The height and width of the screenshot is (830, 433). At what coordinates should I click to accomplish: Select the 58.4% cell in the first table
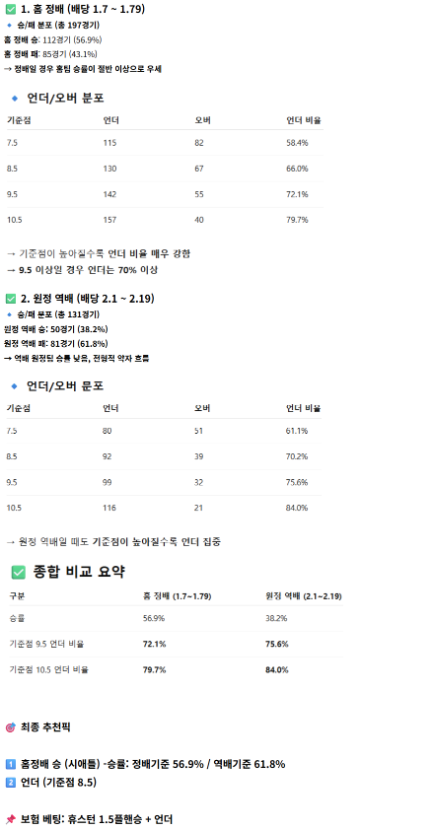pos(297,143)
